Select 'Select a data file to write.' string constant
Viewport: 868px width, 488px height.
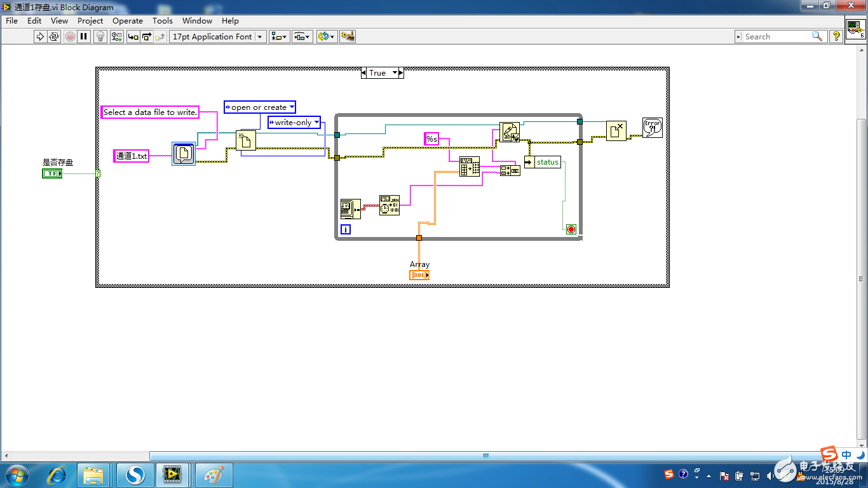150,112
